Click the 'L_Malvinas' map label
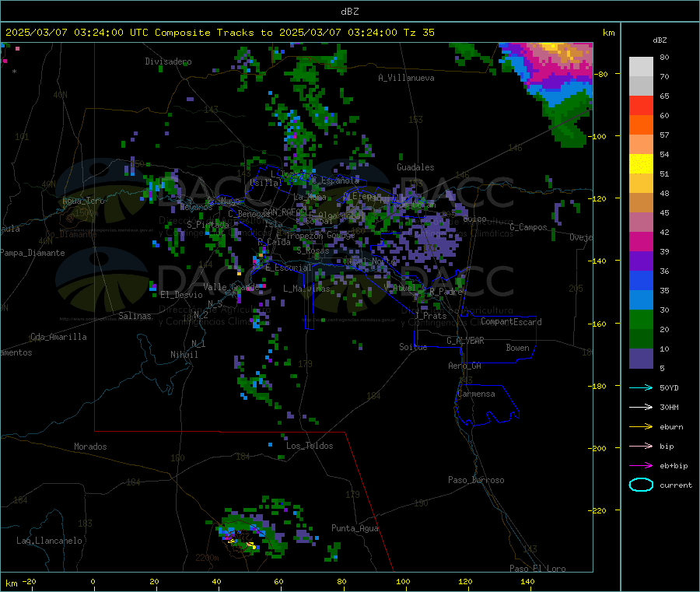Screen dimensions: 700x592 pos(306,289)
